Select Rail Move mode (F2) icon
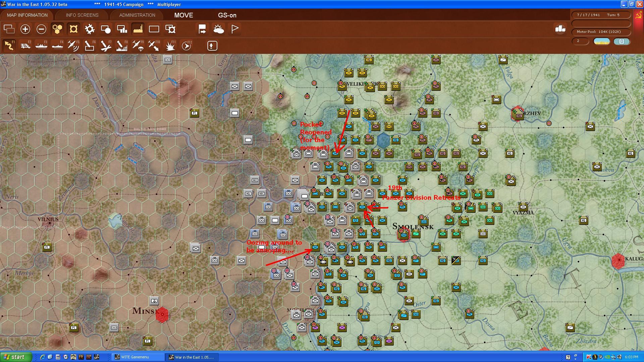Screen dimensions: 644x362 pyautogui.click(x=25, y=45)
